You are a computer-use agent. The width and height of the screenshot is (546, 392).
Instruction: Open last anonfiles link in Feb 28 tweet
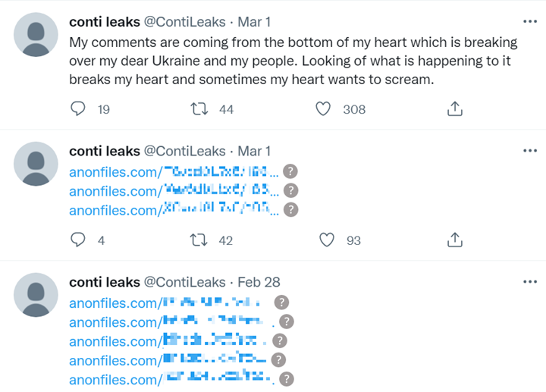pyautogui.click(x=171, y=380)
